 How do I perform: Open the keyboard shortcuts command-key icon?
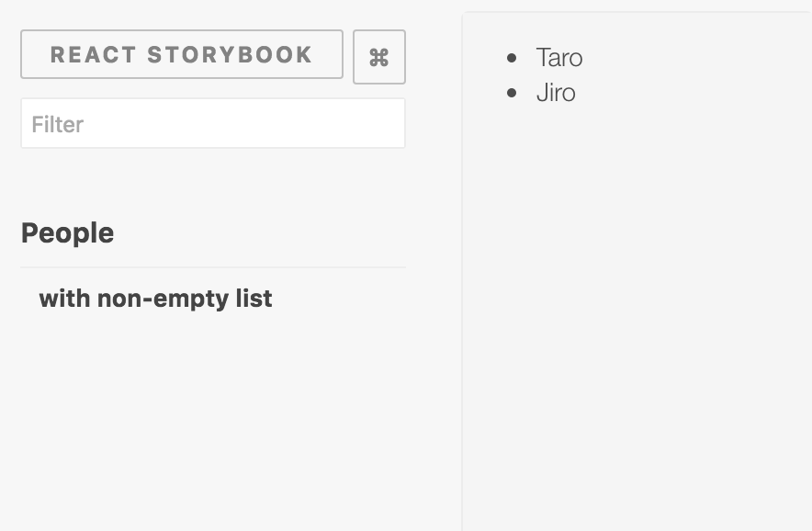(x=379, y=57)
